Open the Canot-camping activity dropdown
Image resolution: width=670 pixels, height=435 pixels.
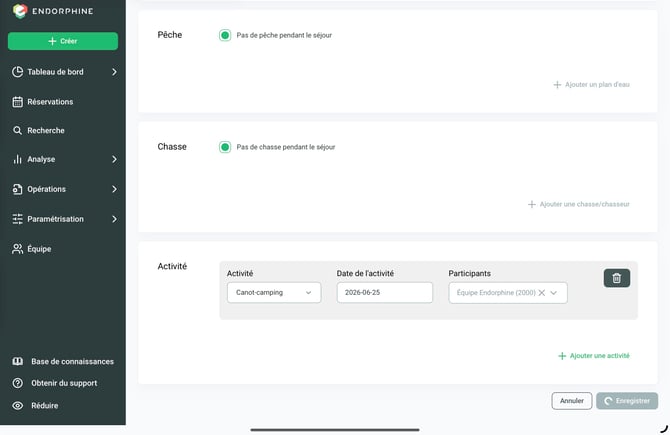click(274, 292)
